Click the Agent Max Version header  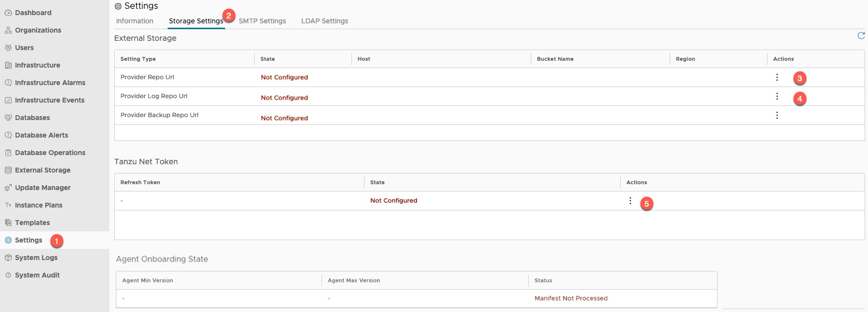[354, 280]
